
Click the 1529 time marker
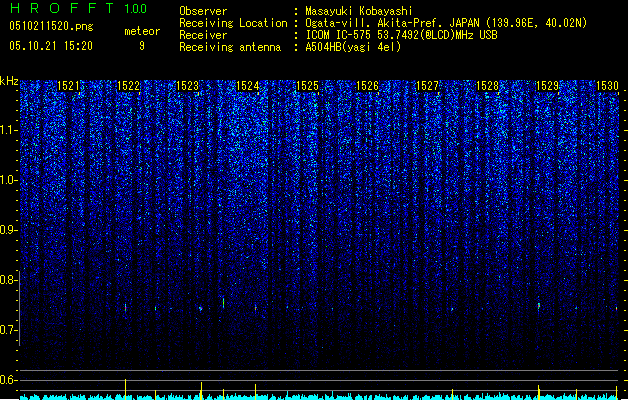[548, 86]
